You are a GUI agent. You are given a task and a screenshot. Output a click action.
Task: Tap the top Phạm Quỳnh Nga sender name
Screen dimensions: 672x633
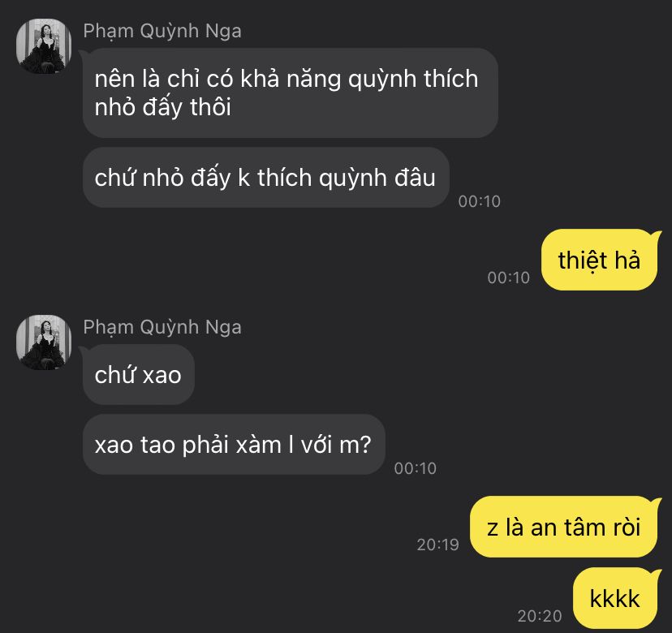(x=162, y=32)
